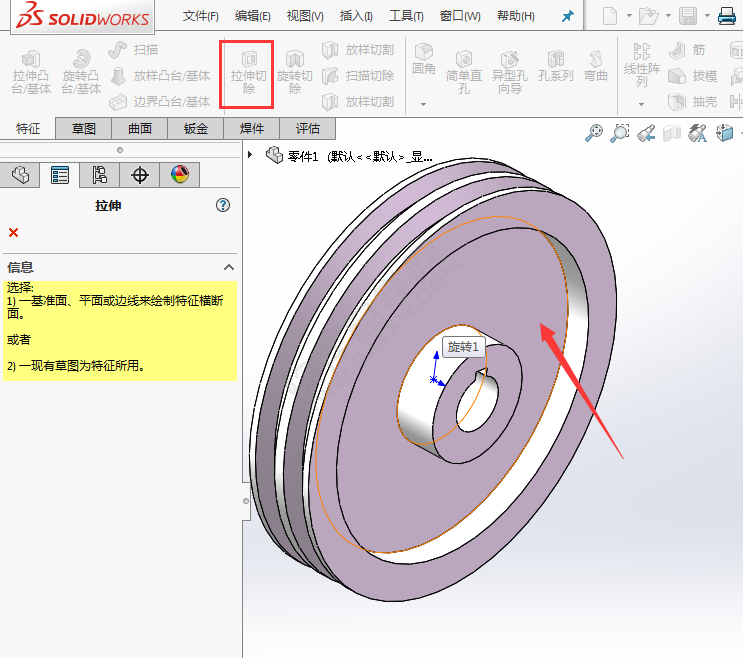Open the dropdown arrow beside New document
The height and width of the screenshot is (658, 743).
tap(629, 16)
